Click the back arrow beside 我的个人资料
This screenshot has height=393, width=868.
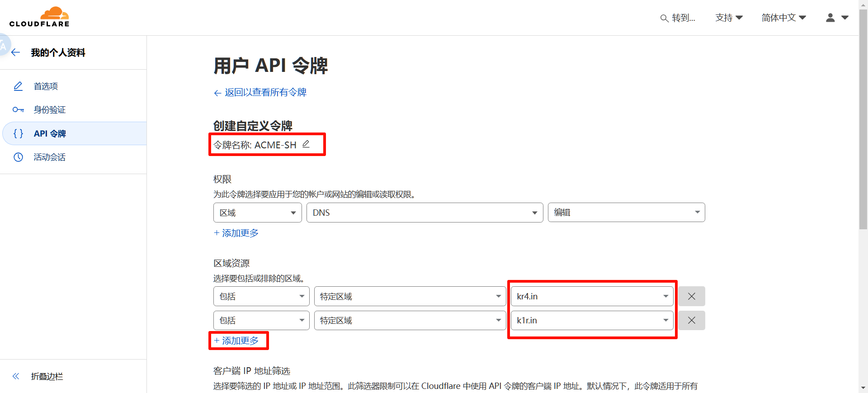(x=16, y=52)
